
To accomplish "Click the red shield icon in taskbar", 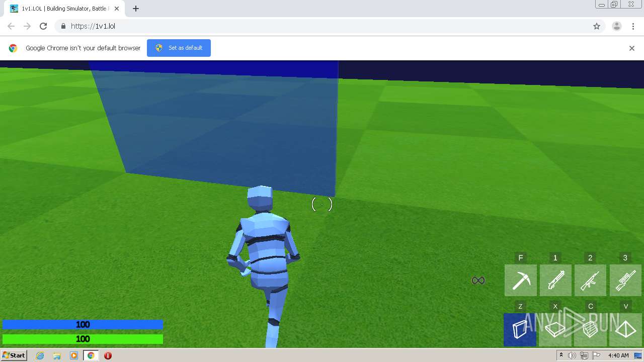I will tap(108, 355).
